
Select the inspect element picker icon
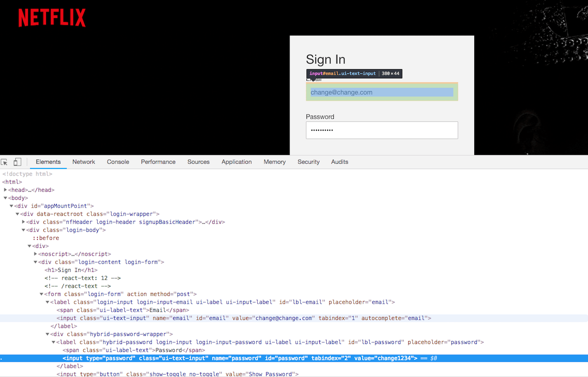5,162
